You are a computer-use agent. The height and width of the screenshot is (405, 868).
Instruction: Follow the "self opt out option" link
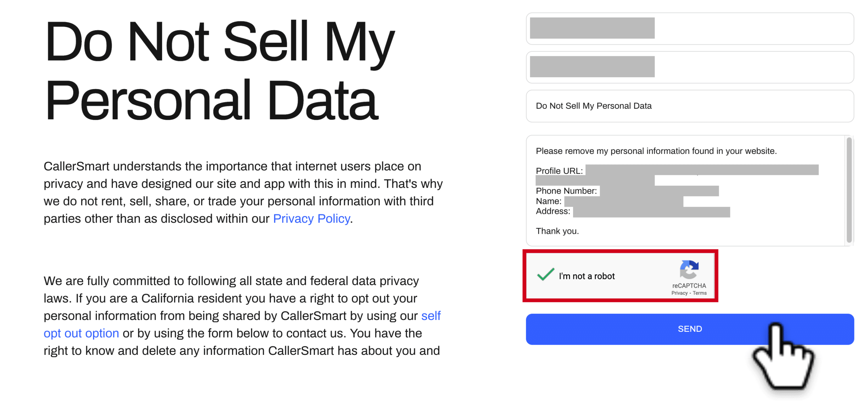click(x=242, y=324)
